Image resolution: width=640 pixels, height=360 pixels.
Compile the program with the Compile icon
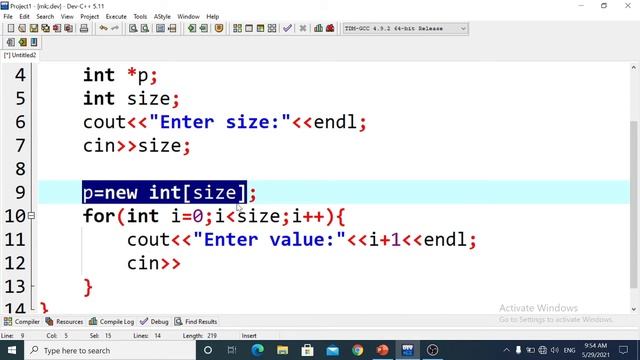click(237, 28)
